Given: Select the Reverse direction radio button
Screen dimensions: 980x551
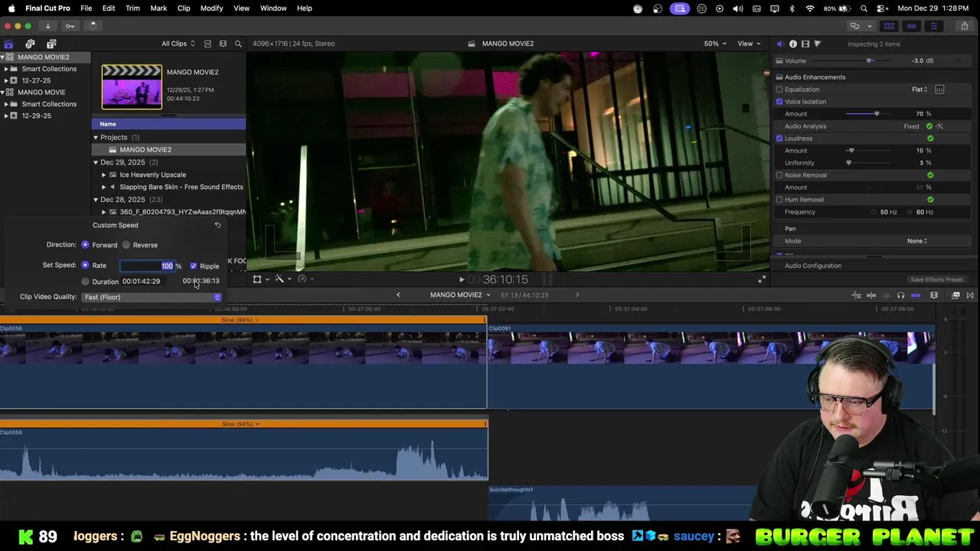Looking at the screenshot, I should [x=126, y=245].
